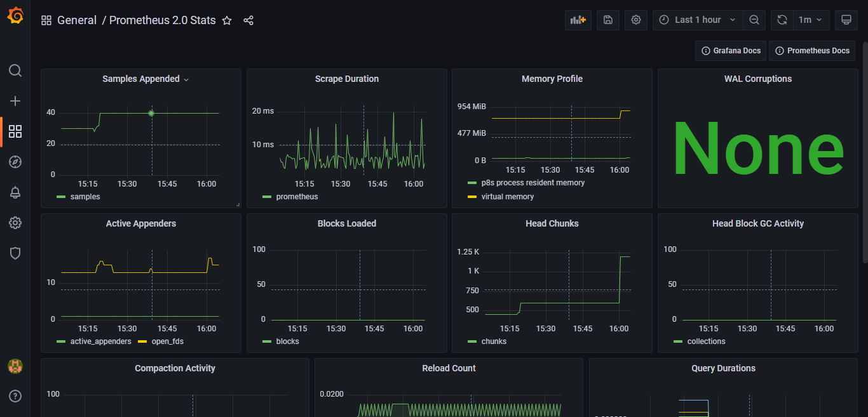
Task: Toggle the open_fds legend series
Action: coord(168,341)
